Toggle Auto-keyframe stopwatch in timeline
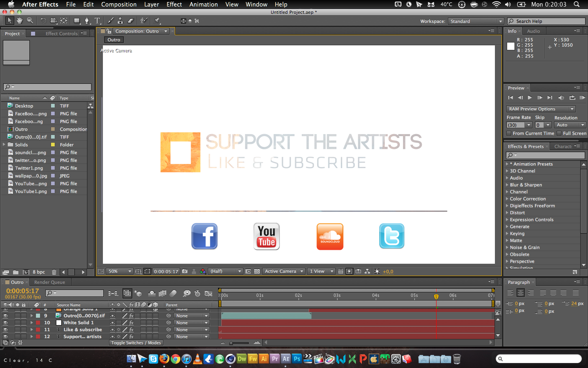This screenshot has height=368, width=588. (x=198, y=293)
